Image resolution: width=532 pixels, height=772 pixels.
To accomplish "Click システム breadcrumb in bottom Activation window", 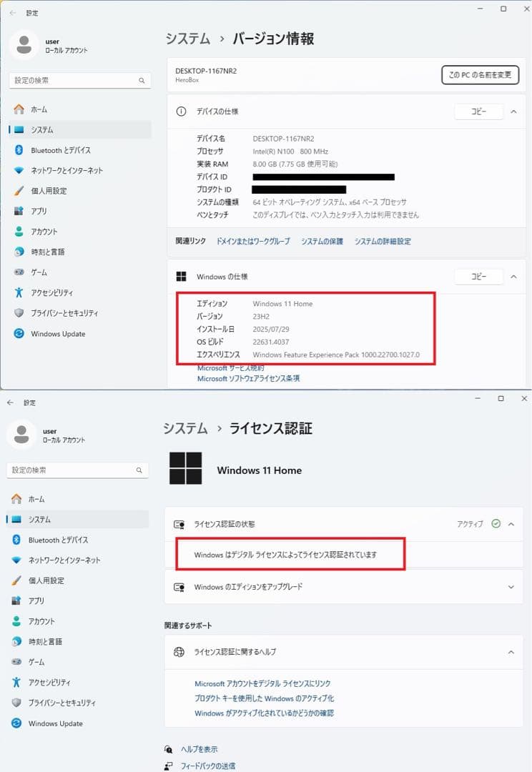I will pyautogui.click(x=185, y=428).
